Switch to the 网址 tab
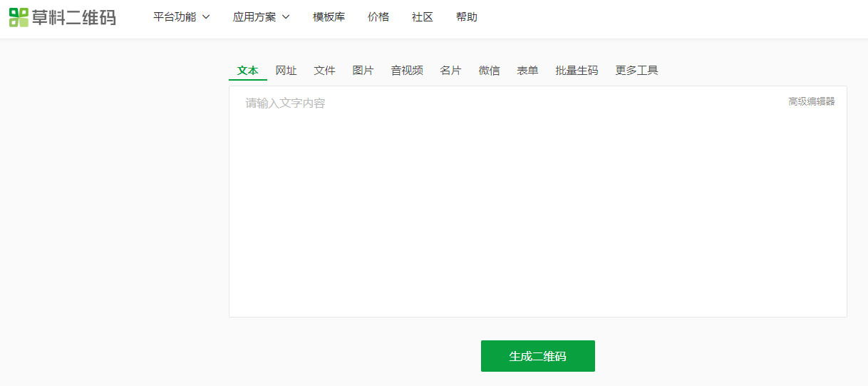This screenshot has width=868, height=386. click(286, 71)
